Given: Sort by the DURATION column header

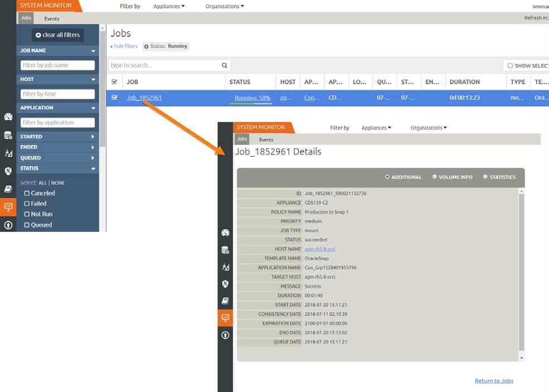Looking at the screenshot, I should (x=465, y=82).
